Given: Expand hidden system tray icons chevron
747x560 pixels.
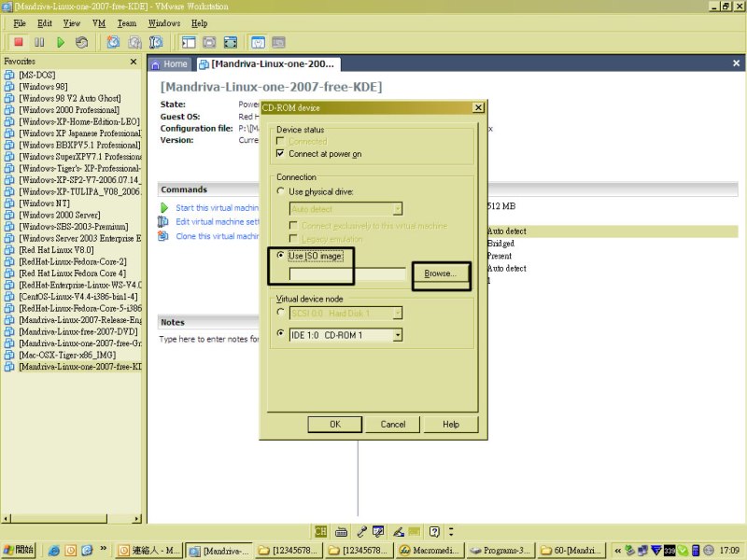Looking at the screenshot, I should pyautogui.click(x=617, y=551).
